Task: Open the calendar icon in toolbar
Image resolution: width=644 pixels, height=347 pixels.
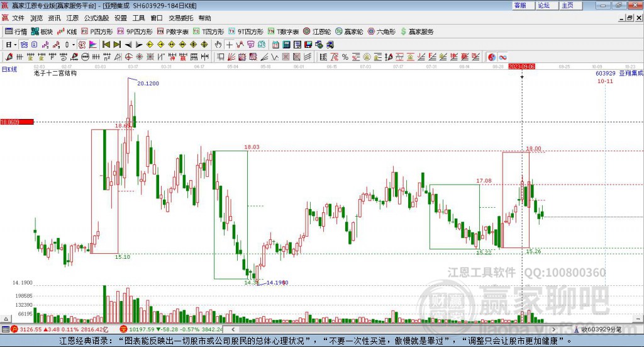Action: click(275, 45)
